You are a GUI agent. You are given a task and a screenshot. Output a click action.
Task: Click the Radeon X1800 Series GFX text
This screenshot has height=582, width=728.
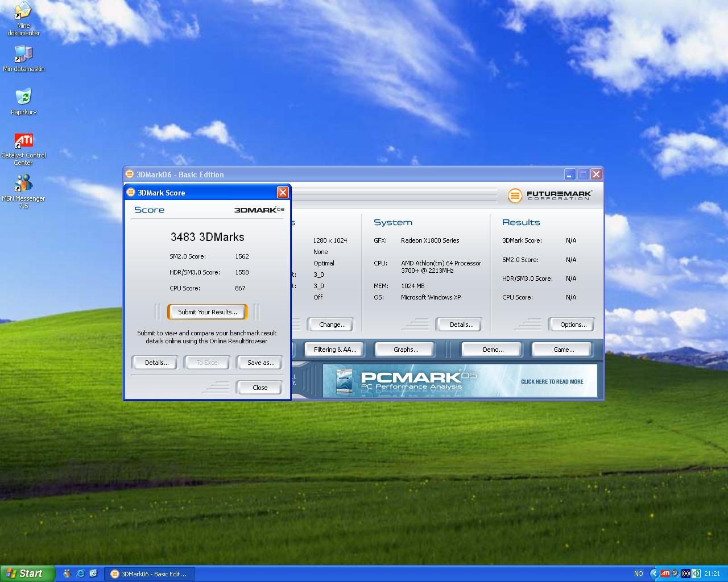pos(430,240)
